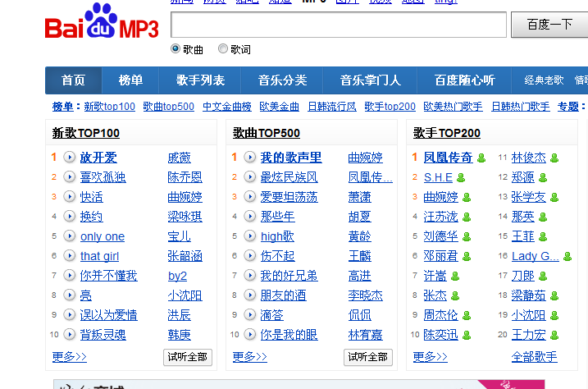
Task: Play the song 最炫民族风
Action: coord(250,176)
